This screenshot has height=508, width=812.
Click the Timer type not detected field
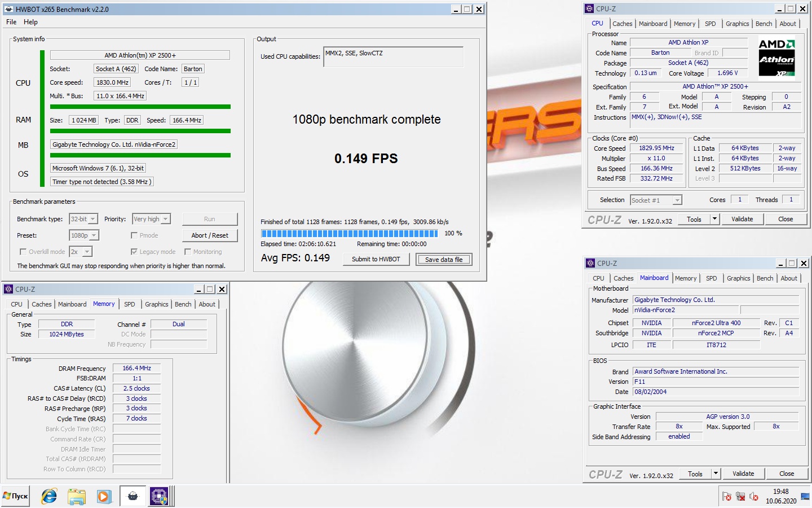(101, 182)
